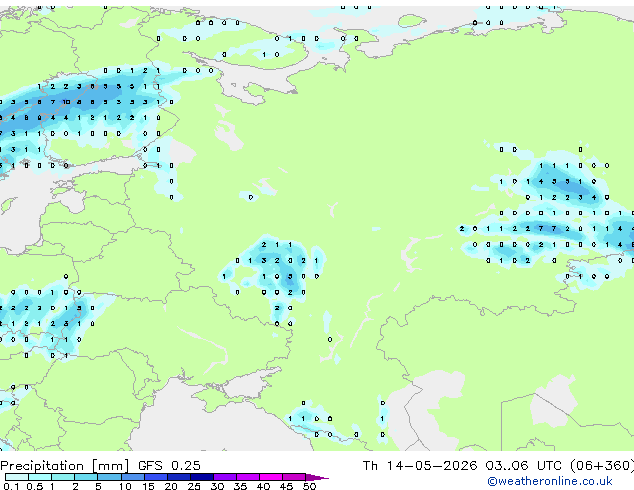This screenshot has height=490, width=634.
Task: Click the '15' legend scale label
Action: [x=148, y=486]
